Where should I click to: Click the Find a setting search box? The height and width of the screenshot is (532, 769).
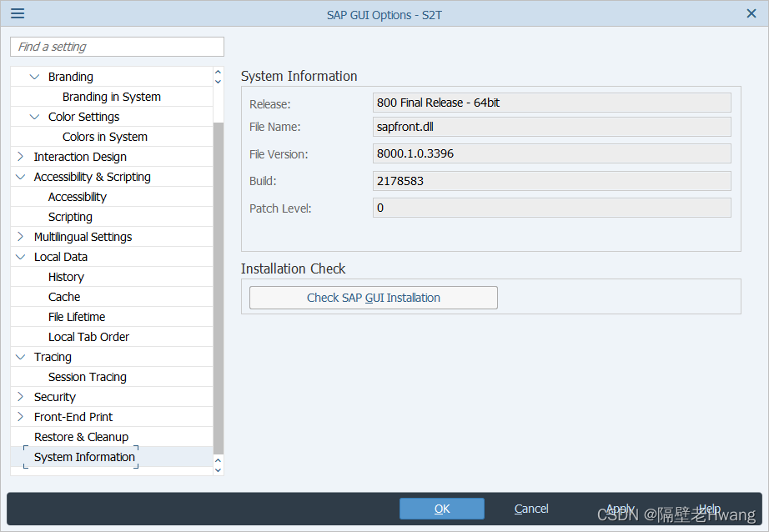[x=117, y=47]
